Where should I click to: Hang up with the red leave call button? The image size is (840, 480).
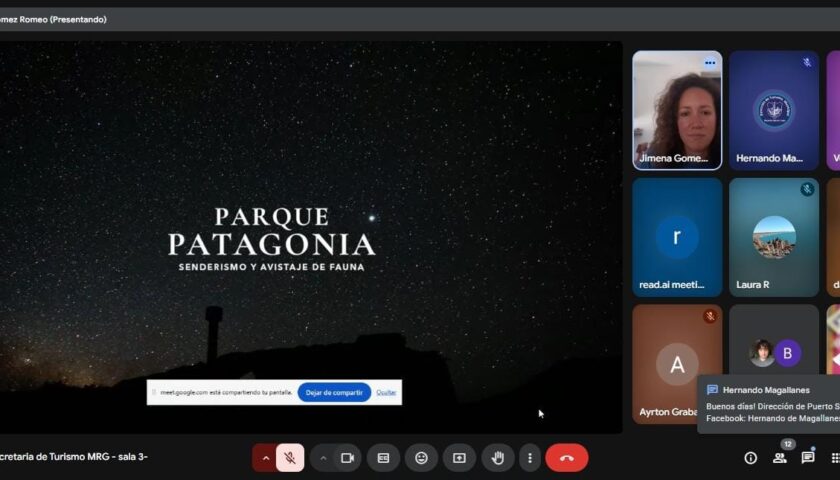(x=566, y=458)
